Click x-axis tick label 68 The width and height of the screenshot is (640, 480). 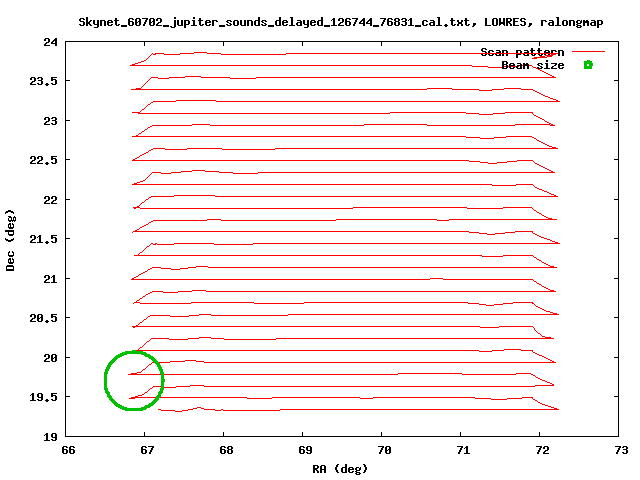coord(226,450)
